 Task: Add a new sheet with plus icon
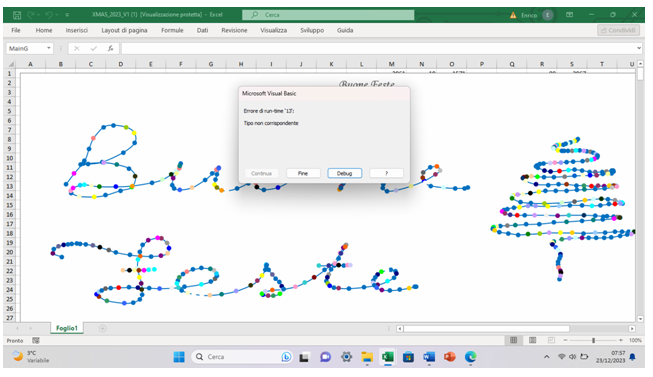click(102, 329)
